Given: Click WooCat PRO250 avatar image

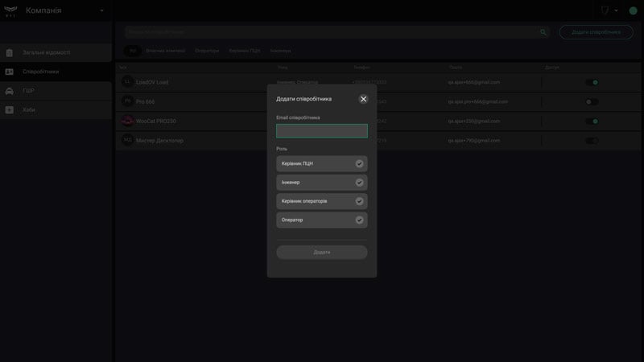Looking at the screenshot, I should (x=127, y=121).
